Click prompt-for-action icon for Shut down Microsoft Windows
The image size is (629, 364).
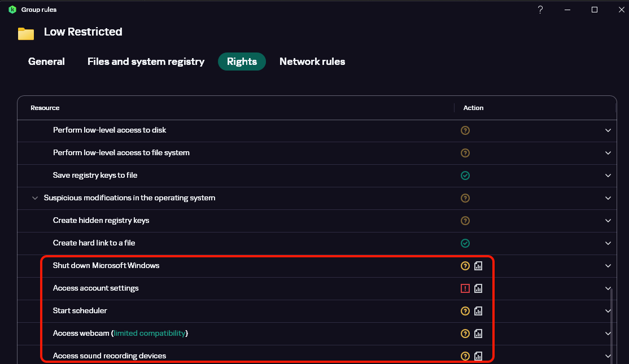pyautogui.click(x=465, y=266)
